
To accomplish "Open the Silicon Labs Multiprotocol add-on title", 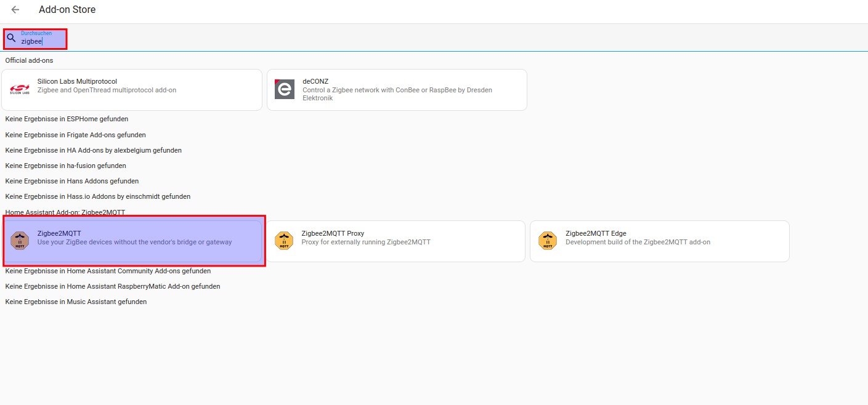I will [77, 81].
